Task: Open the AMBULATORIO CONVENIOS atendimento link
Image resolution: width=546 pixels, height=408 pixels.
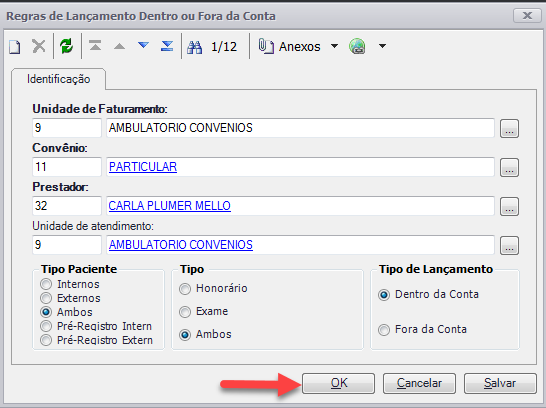Action: 181,245
